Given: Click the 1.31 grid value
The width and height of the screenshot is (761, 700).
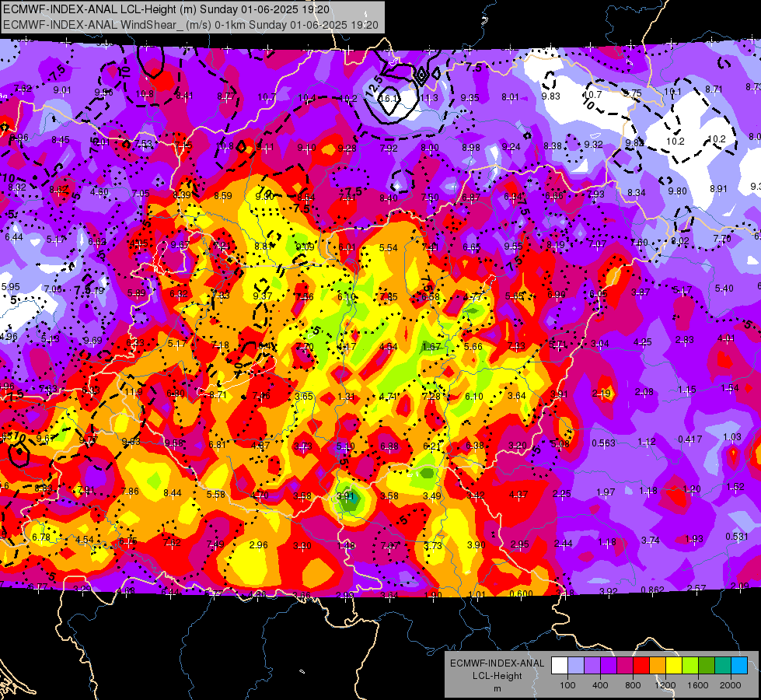Looking at the screenshot, I should (x=346, y=397).
